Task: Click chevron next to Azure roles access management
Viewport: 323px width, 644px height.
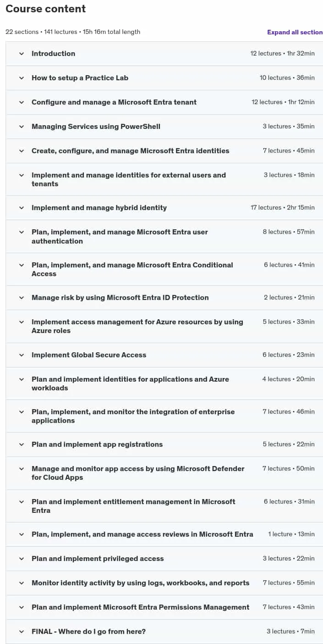Action: click(x=22, y=322)
